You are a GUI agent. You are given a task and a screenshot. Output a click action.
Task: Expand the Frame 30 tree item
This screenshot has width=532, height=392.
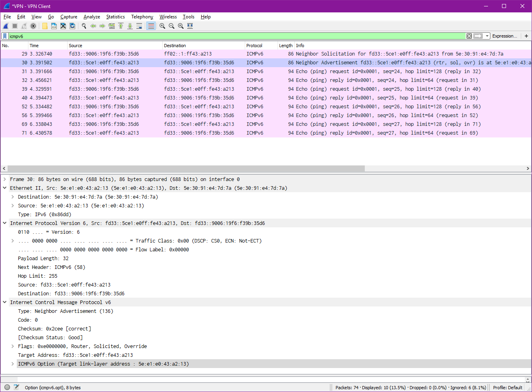click(x=5, y=179)
